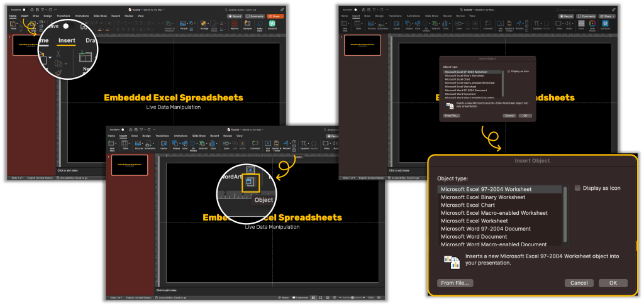The width and height of the screenshot is (644, 306).
Task: Select Microsoft Excel Chart in enlarged object list
Action: pyautogui.click(x=468, y=205)
